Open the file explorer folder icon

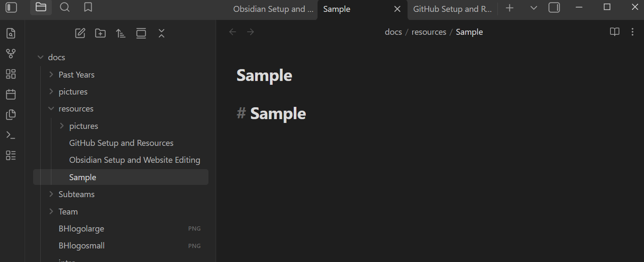(41, 7)
